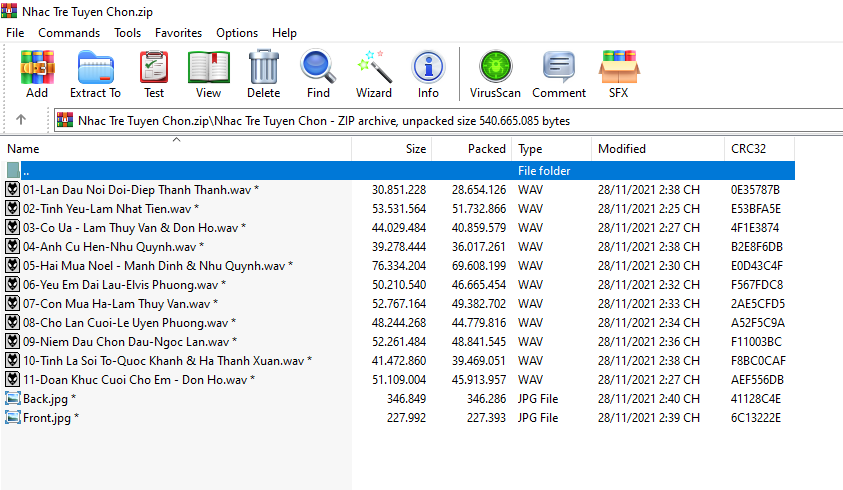Click the parent folder icon in the list

[x=13, y=171]
